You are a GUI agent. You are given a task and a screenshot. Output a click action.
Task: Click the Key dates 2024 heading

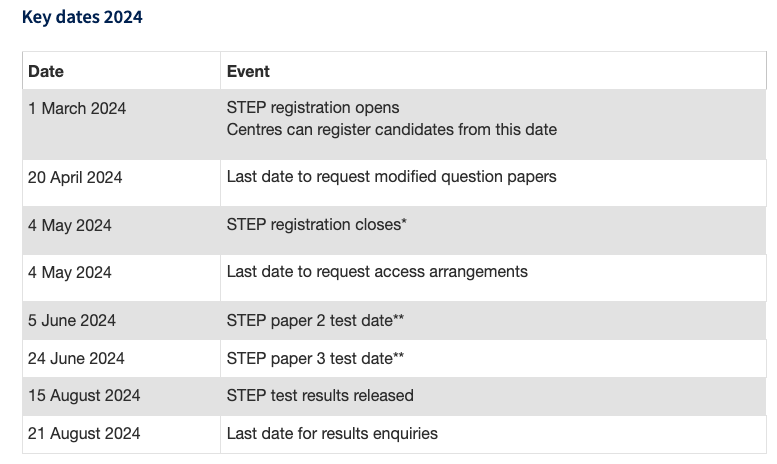(82, 17)
